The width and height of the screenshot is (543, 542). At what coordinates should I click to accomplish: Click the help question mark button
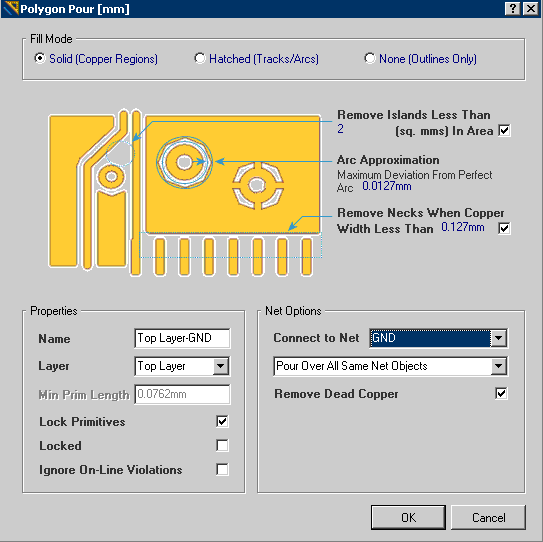pyautogui.click(x=513, y=8)
